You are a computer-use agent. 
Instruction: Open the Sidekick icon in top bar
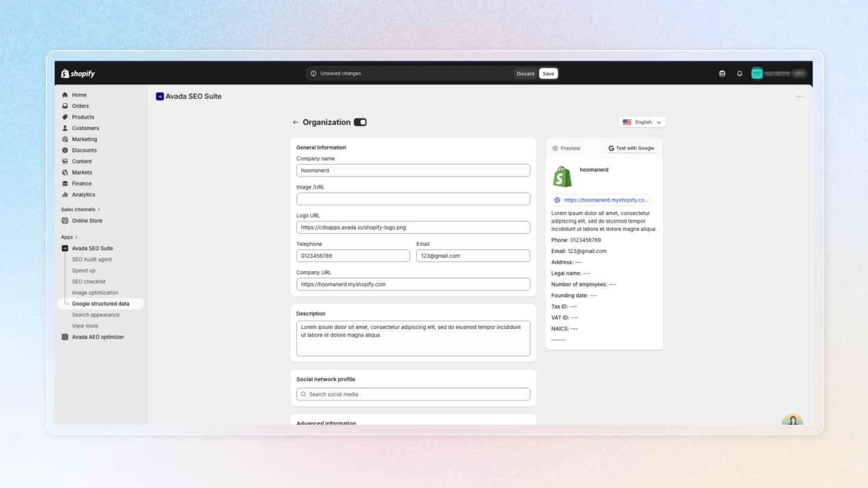pyautogui.click(x=722, y=74)
